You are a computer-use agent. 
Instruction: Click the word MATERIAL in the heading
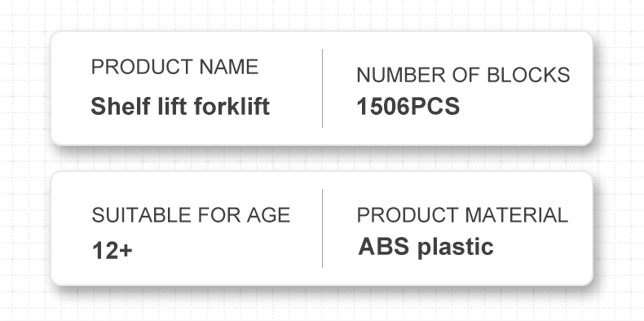pyautogui.click(x=517, y=215)
